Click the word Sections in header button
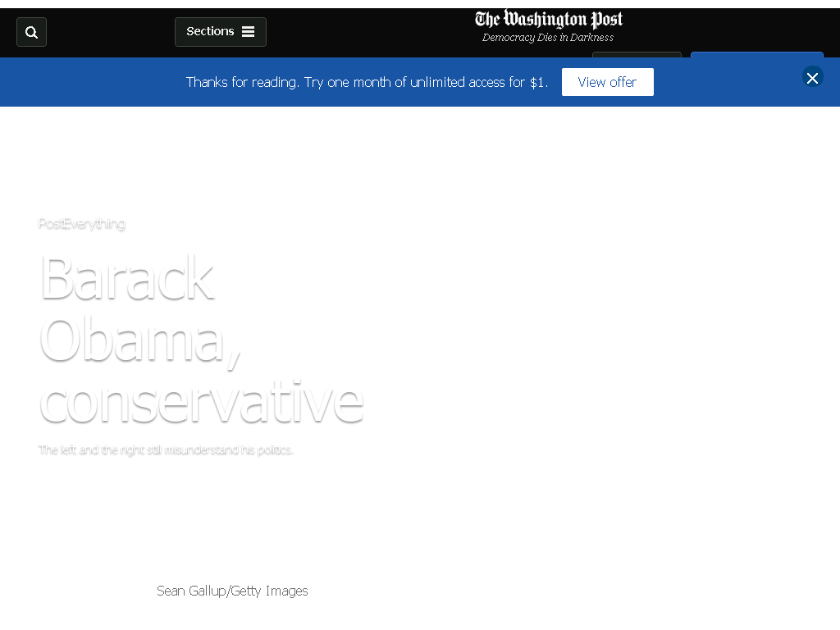The image size is (840, 630). (x=210, y=32)
